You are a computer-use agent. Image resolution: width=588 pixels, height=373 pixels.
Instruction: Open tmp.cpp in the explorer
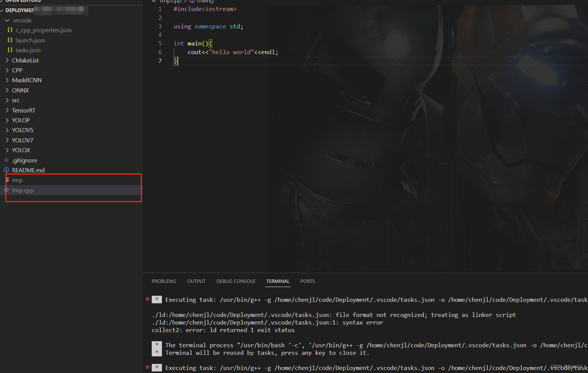pos(23,190)
